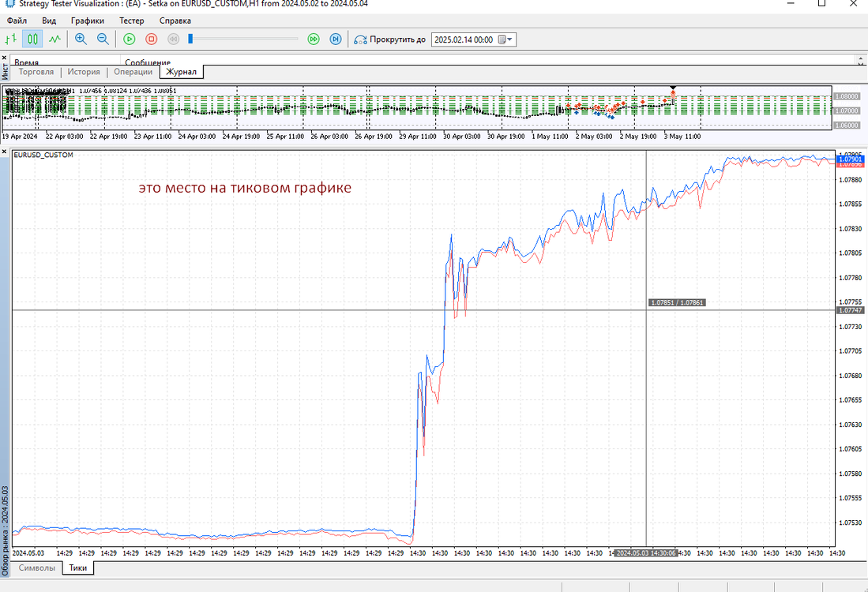Click the vertical 'Обзор рынка : 2024.05.03' panel title
Image resolution: width=868 pixels, height=592 pixels.
tap(5, 530)
